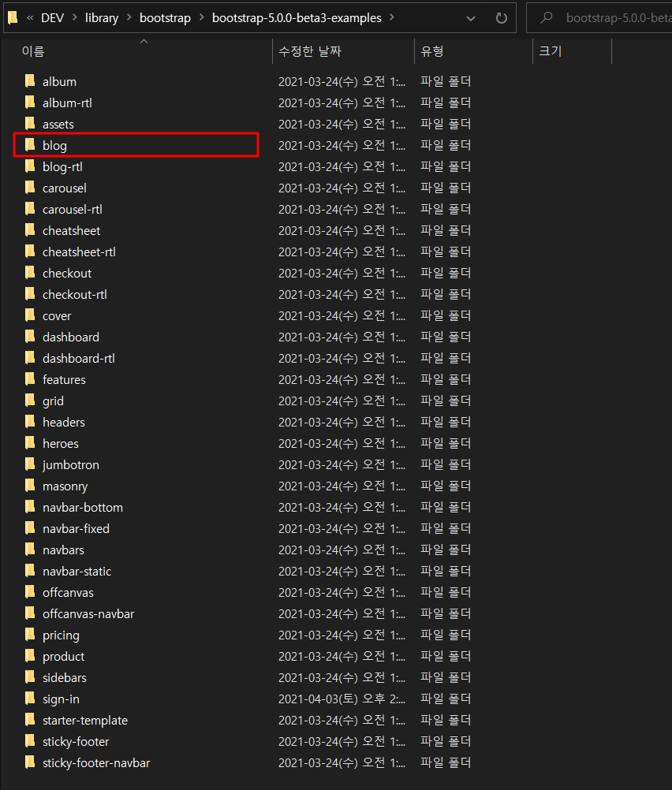672x790 pixels.
Task: Click the refresh icon in the address bar
Action: point(501,17)
